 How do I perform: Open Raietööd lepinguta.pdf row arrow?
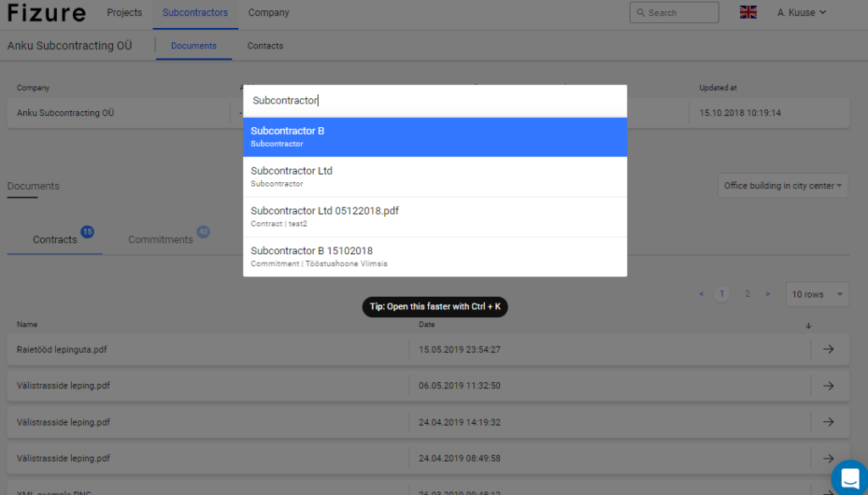point(828,349)
